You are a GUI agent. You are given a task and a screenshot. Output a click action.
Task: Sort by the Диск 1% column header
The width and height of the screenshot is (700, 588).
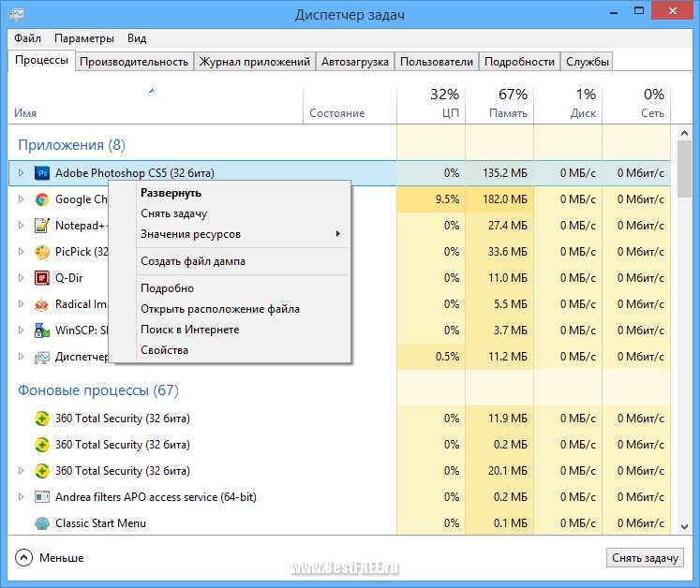point(568,104)
